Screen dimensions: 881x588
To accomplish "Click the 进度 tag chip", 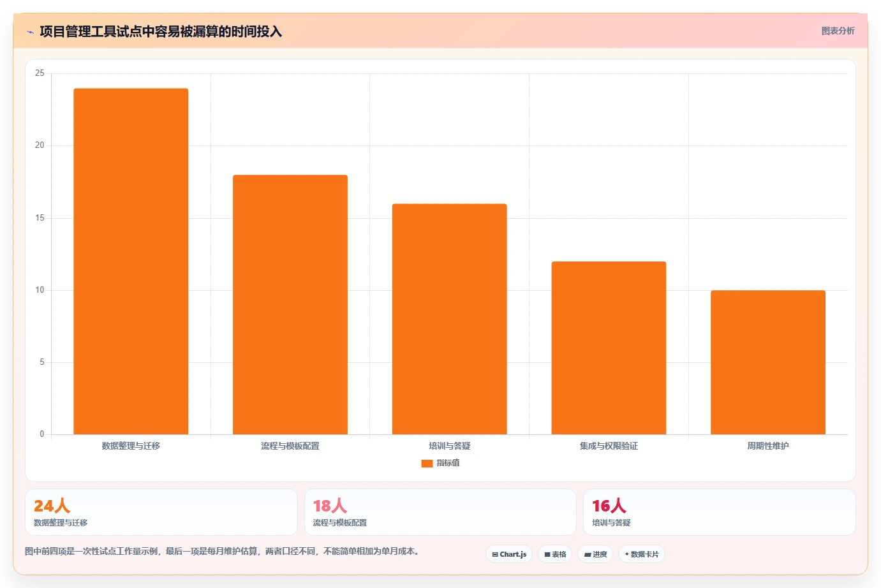I will tap(595, 554).
